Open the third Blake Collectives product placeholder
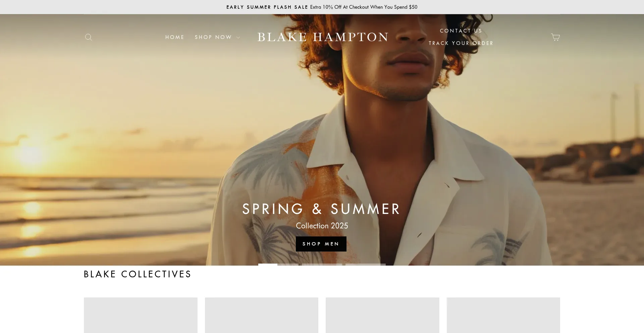644x333 pixels. [382, 315]
